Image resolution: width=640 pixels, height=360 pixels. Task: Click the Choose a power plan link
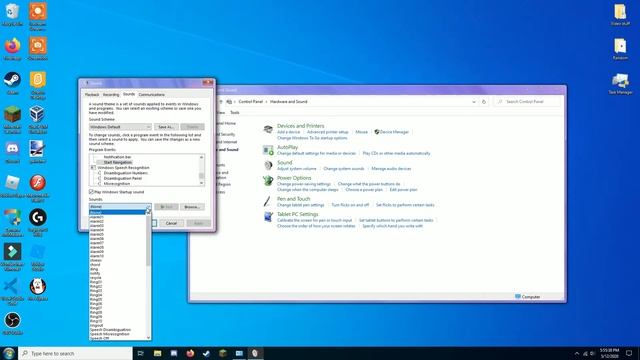[364, 190]
